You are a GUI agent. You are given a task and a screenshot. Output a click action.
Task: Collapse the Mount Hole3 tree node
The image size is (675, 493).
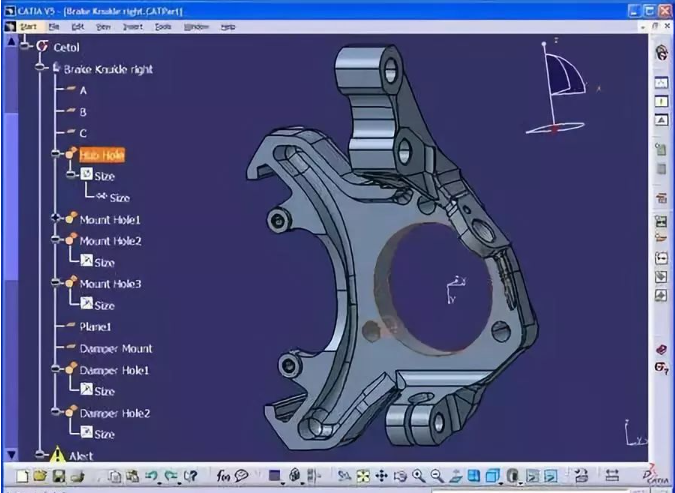(x=56, y=282)
